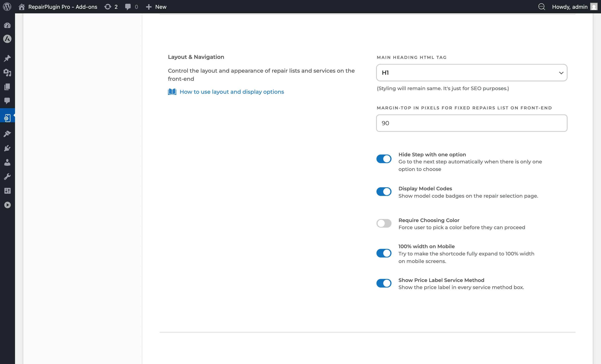
Task: Turn off the Display Model Codes toggle
Action: click(384, 192)
